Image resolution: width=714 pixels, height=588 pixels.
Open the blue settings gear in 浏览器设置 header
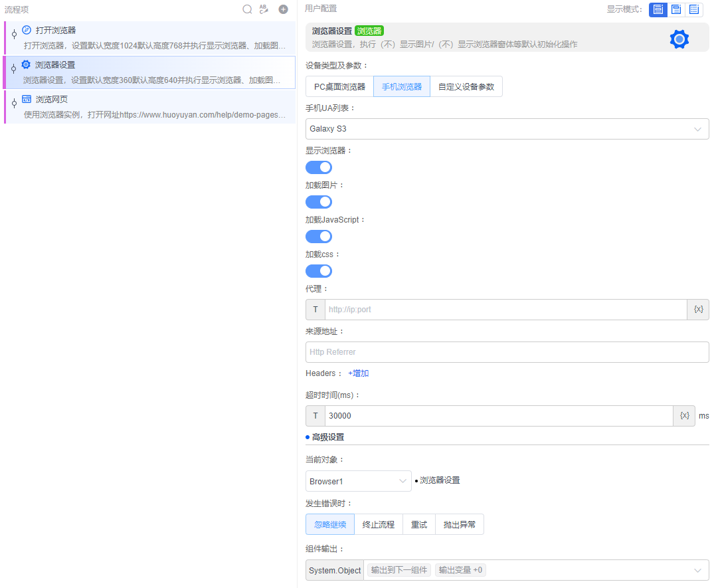pos(679,39)
